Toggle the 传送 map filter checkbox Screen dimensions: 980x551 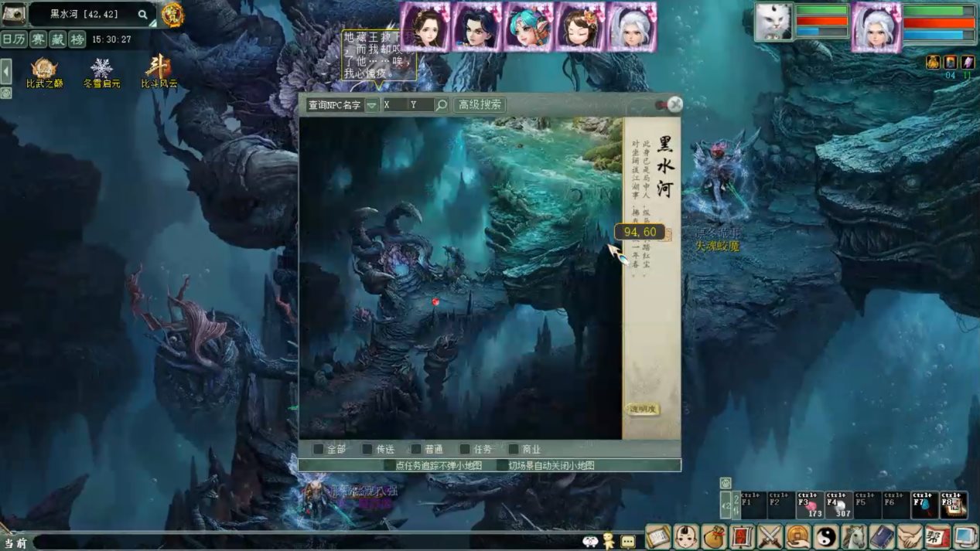(x=367, y=449)
